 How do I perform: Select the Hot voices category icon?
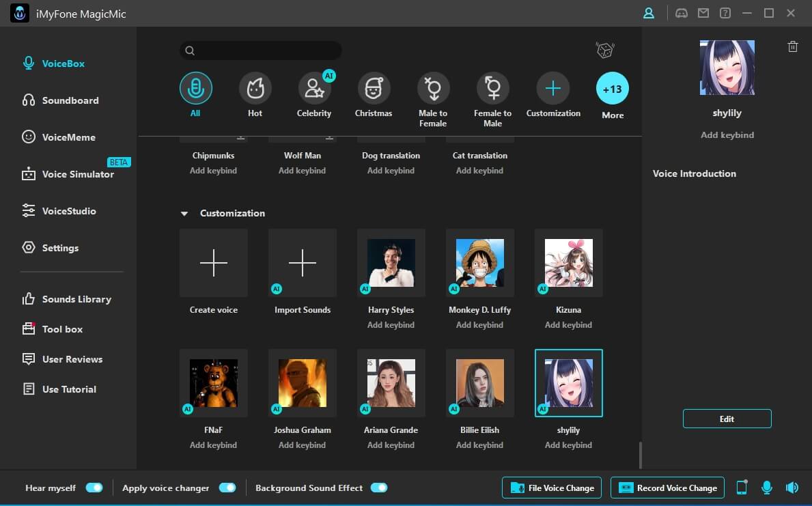click(255, 88)
